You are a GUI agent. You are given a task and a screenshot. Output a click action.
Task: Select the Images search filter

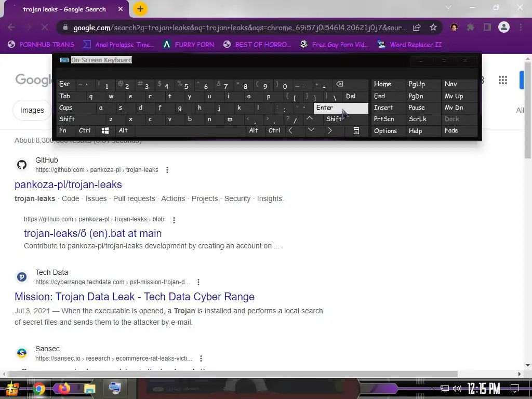click(x=32, y=110)
